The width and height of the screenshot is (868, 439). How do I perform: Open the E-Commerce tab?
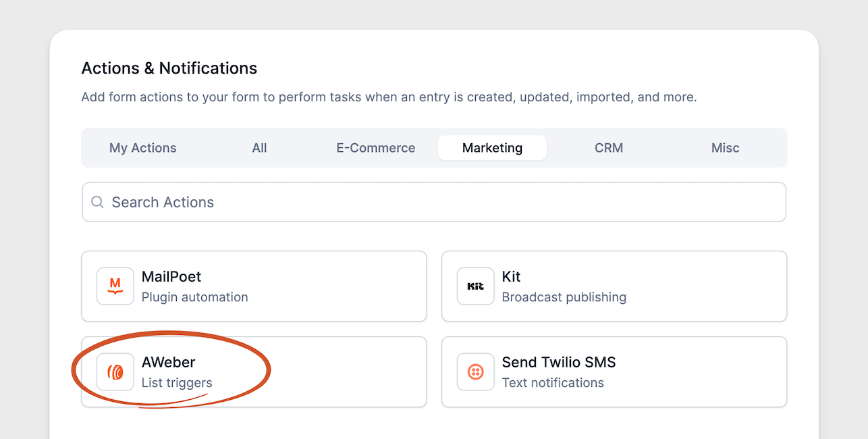(376, 148)
